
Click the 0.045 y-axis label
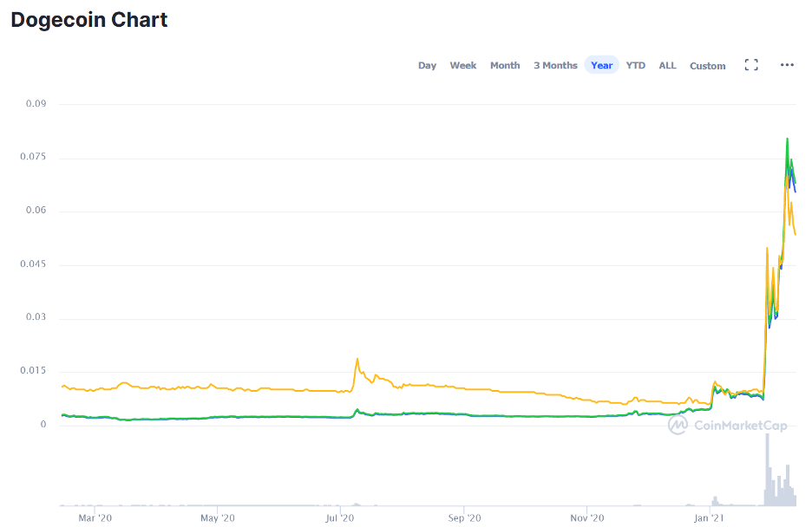(33, 263)
